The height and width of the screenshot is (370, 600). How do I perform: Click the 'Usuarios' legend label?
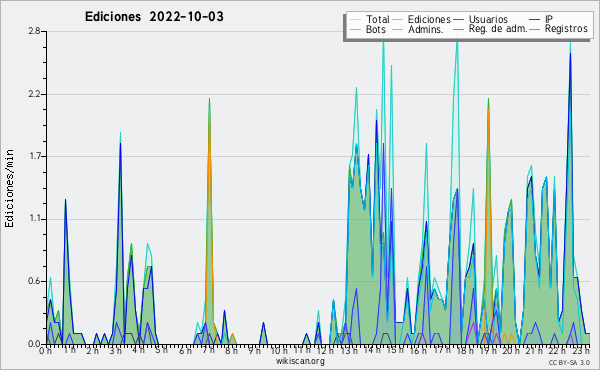pyautogui.click(x=488, y=19)
